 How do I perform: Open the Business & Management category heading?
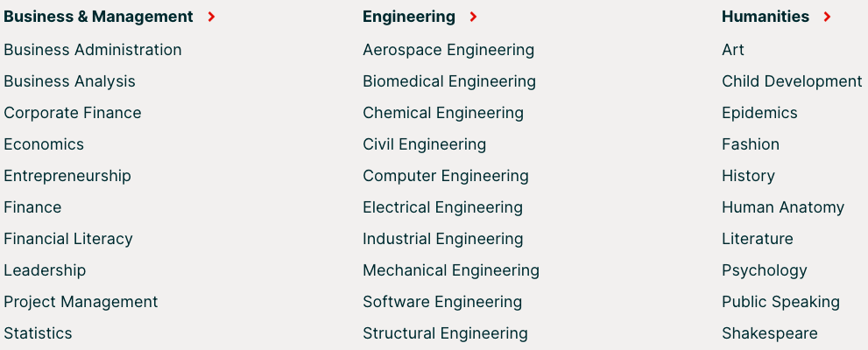(x=98, y=17)
